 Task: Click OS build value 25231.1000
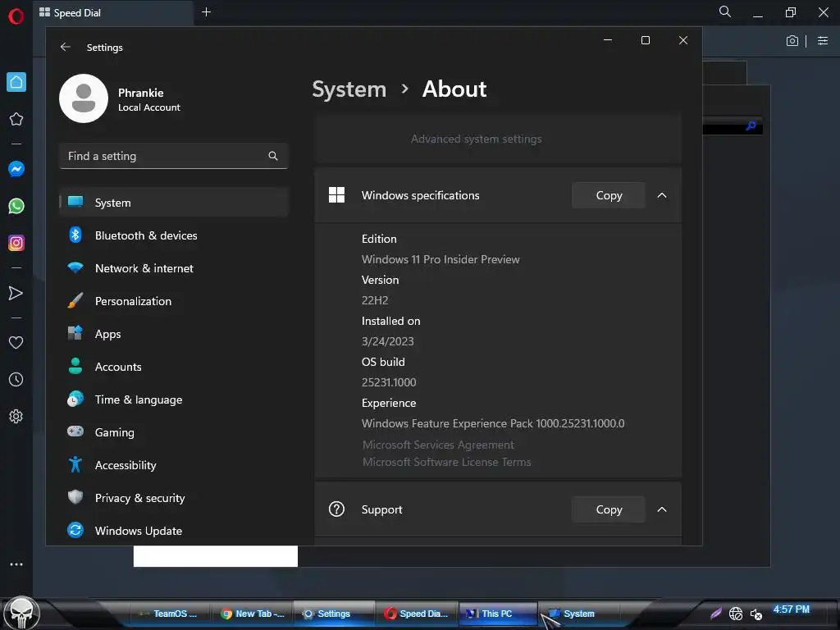389,382
